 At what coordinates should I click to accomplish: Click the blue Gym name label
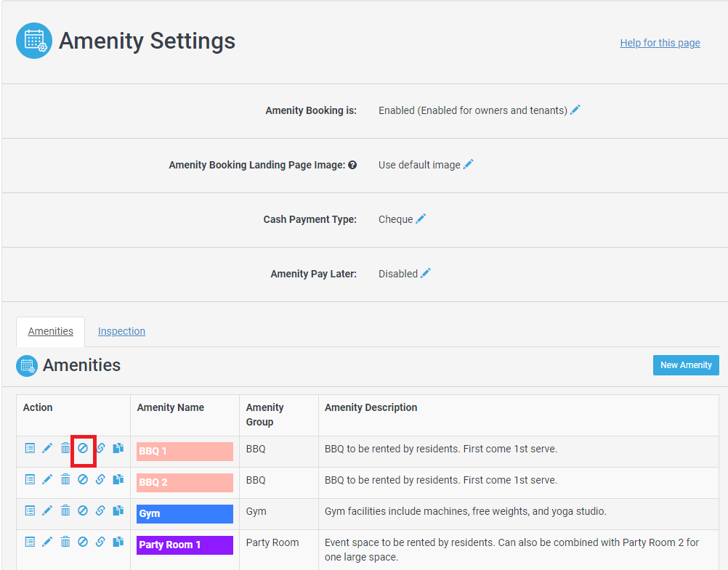click(185, 514)
